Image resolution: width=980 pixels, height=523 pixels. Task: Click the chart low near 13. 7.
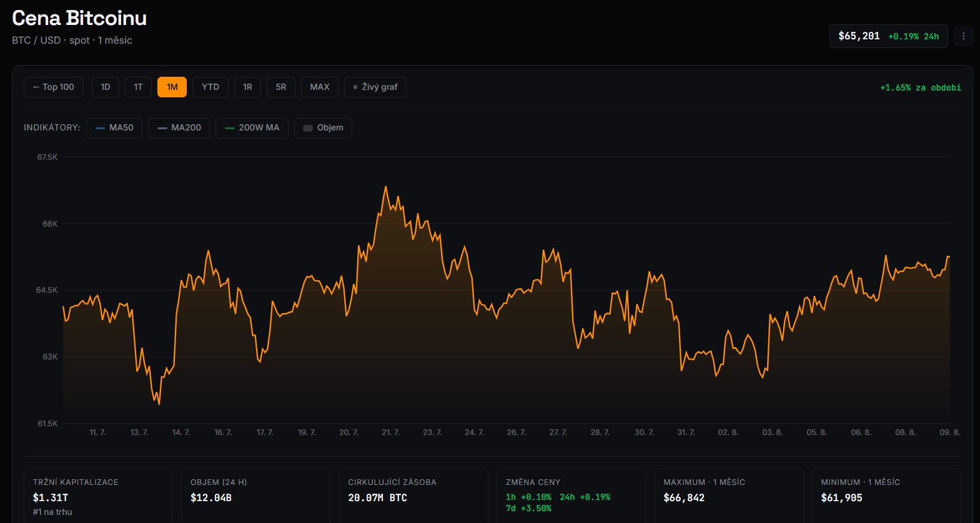pyautogui.click(x=159, y=404)
